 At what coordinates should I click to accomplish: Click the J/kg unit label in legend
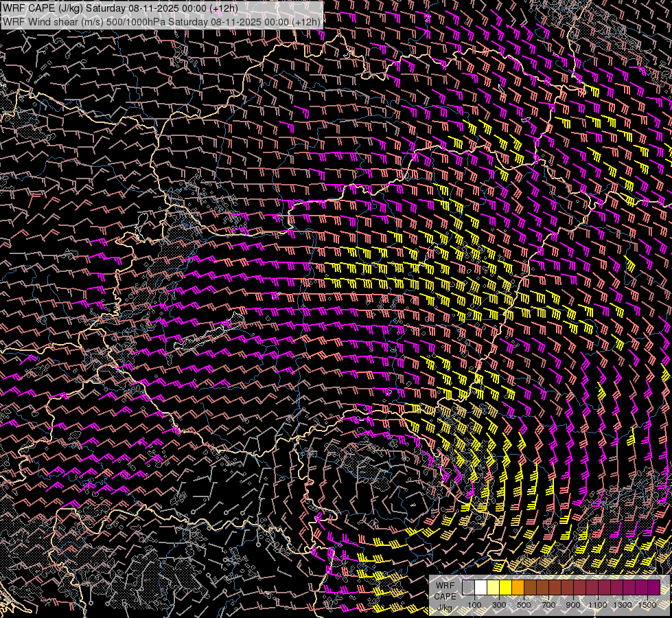(x=445, y=608)
